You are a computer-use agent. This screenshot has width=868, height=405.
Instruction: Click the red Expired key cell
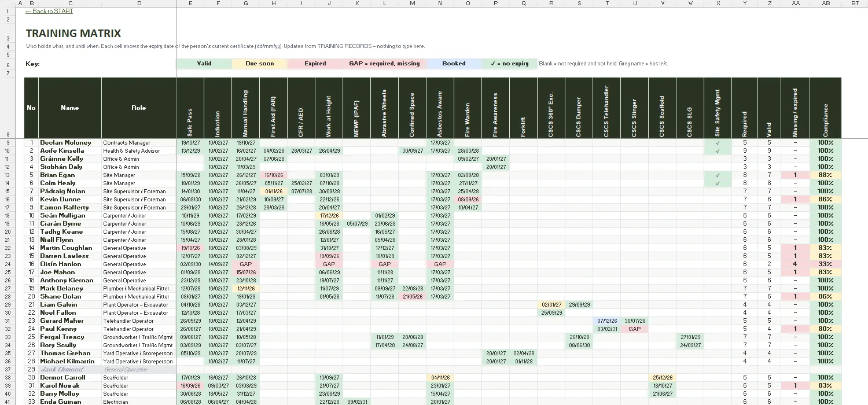pos(315,64)
